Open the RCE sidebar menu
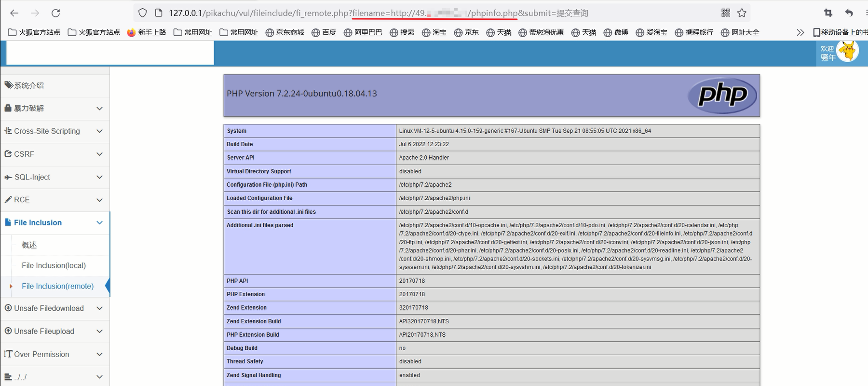The image size is (868, 386). 55,200
